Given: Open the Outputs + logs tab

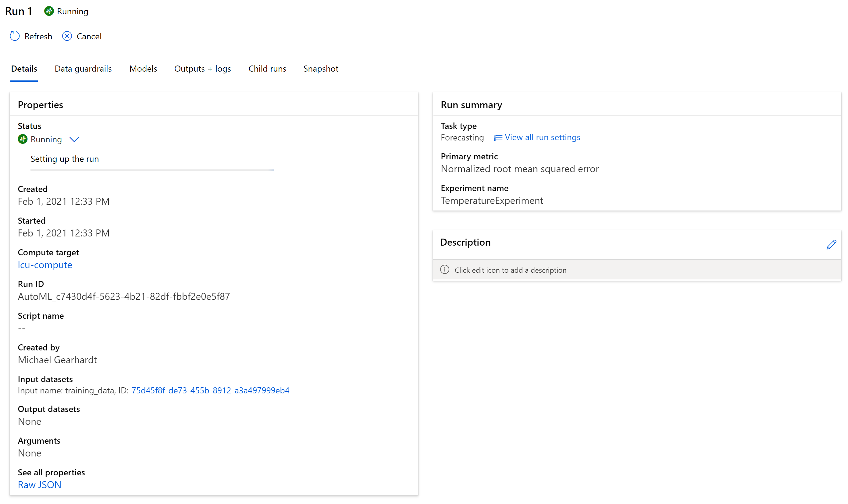Looking at the screenshot, I should click(x=202, y=69).
